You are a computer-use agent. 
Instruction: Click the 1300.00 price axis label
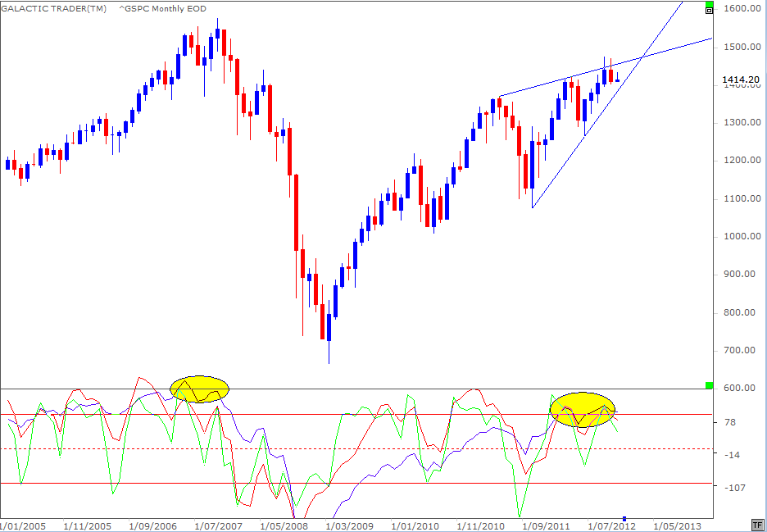(x=742, y=122)
